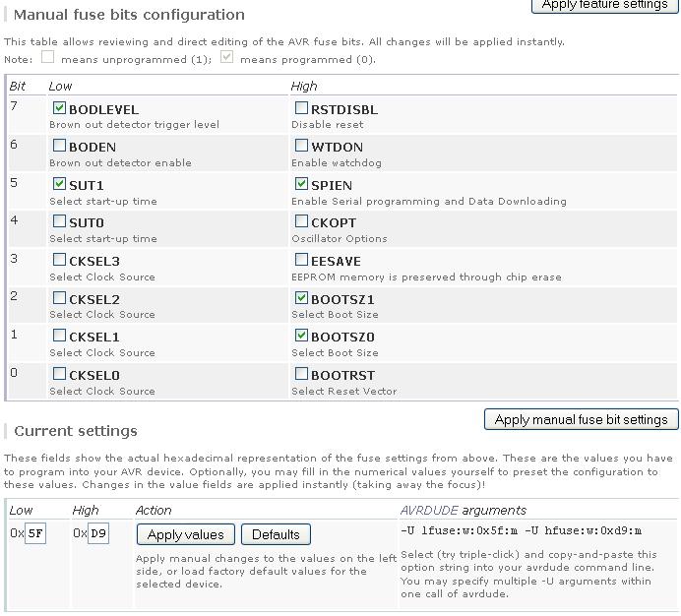Click the Apply values button
The height and width of the screenshot is (616, 681).
pyautogui.click(x=185, y=534)
